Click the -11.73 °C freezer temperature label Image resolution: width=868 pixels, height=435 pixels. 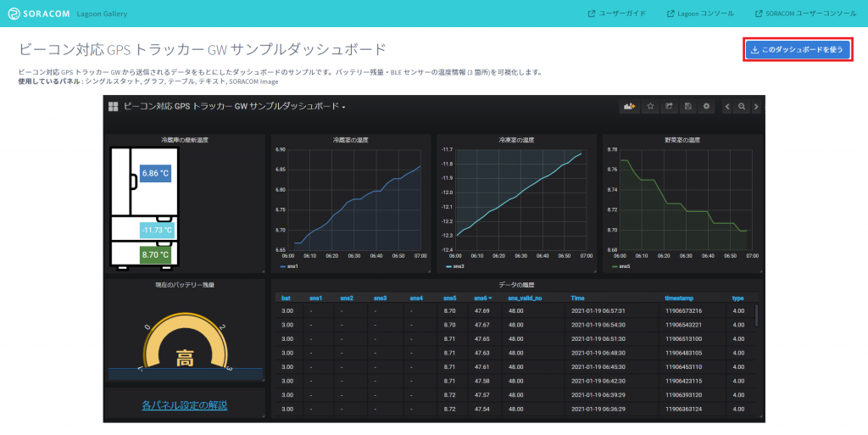157,230
